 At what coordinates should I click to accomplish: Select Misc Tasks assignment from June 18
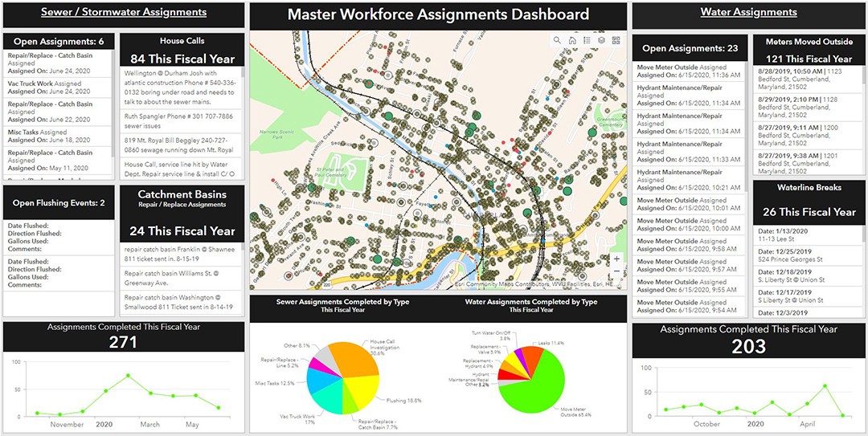pos(58,137)
